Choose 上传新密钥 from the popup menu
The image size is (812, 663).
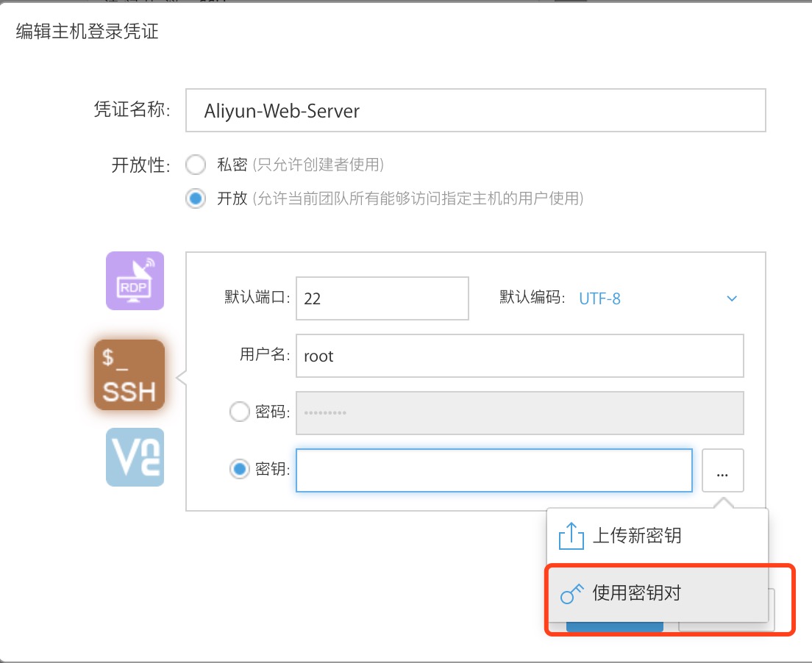pyautogui.click(x=637, y=536)
